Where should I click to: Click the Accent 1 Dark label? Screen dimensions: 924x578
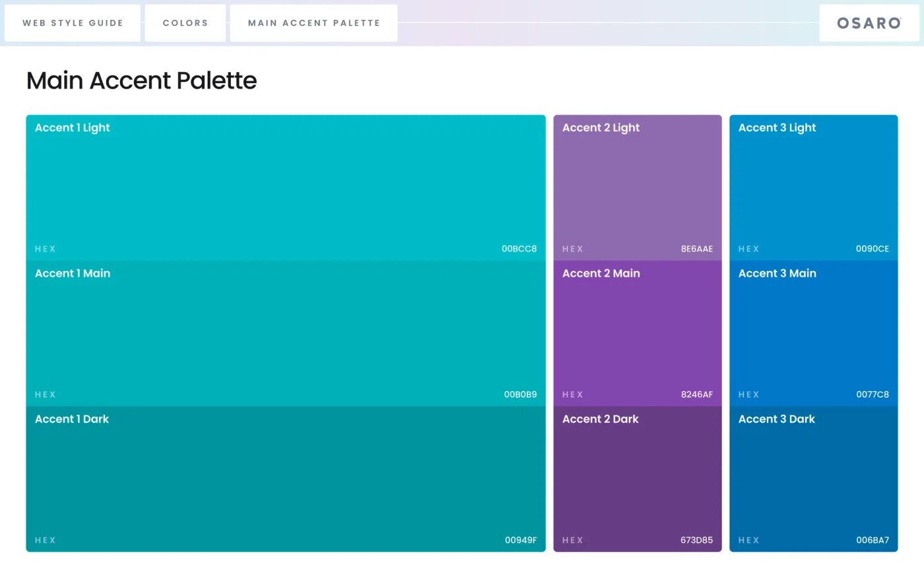coord(72,419)
